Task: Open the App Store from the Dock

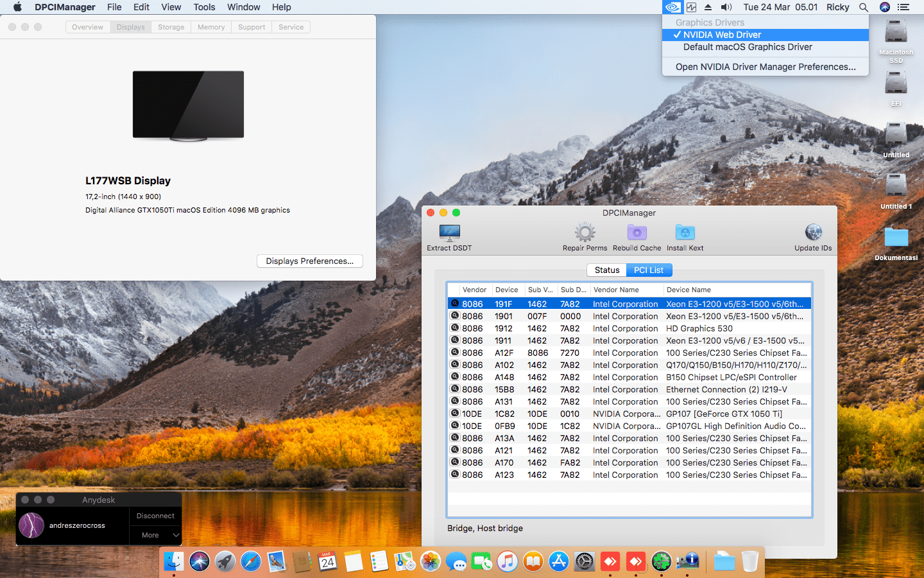Action: [x=559, y=561]
